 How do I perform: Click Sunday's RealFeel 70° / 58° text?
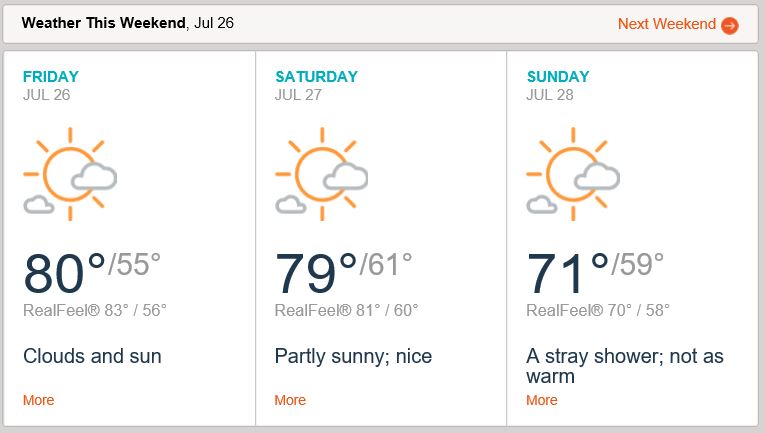pyautogui.click(x=598, y=310)
